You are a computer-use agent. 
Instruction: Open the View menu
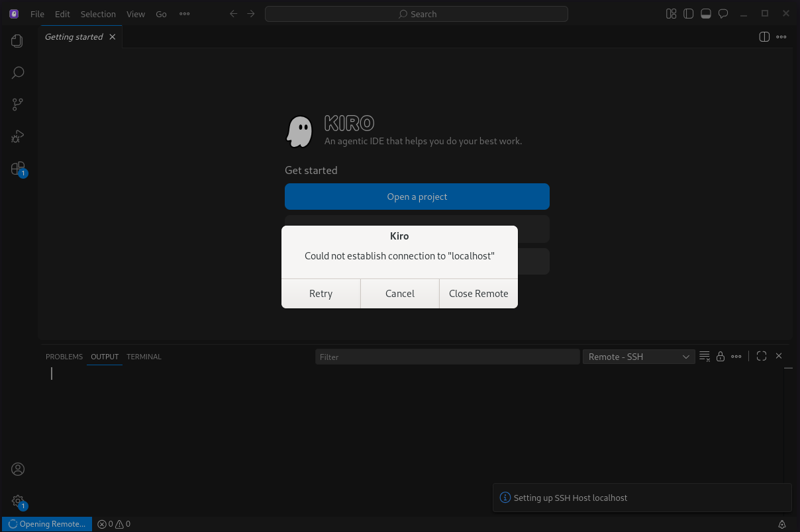click(136, 14)
